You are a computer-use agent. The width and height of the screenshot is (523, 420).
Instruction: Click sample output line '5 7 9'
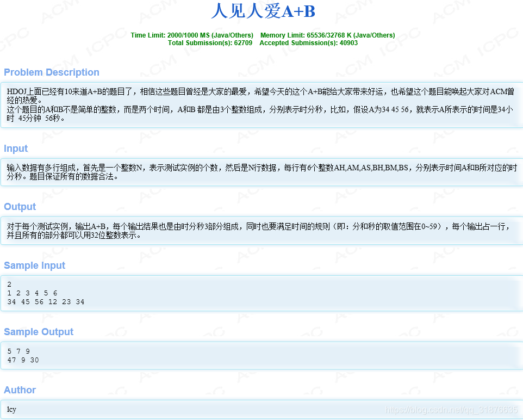[x=18, y=351]
